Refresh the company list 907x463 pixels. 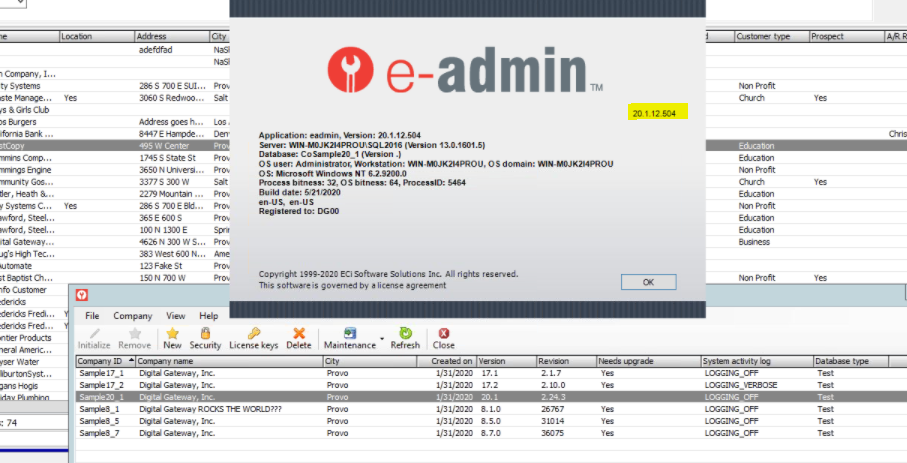(405, 338)
